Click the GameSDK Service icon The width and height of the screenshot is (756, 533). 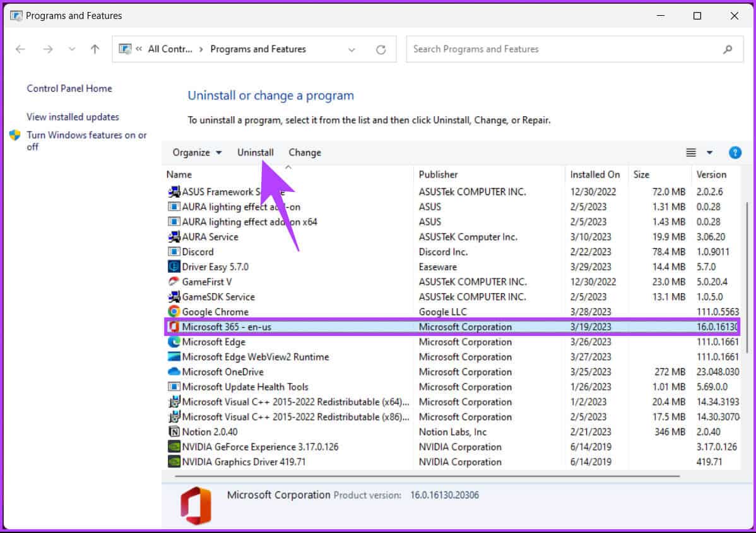pyautogui.click(x=174, y=297)
